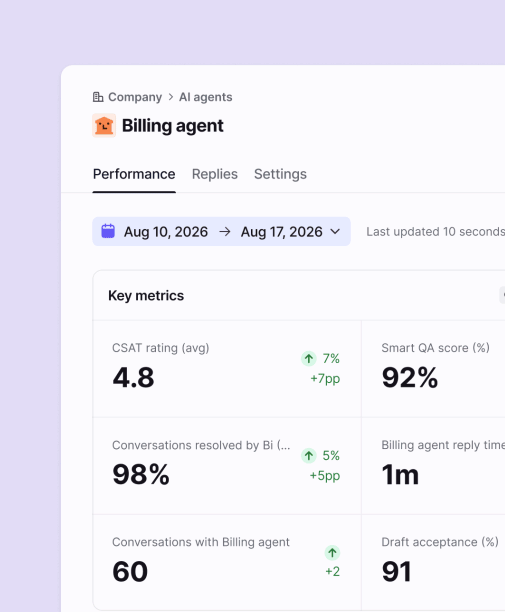Click the 91 draft acceptance value
The image size is (505, 612).
coord(397,572)
